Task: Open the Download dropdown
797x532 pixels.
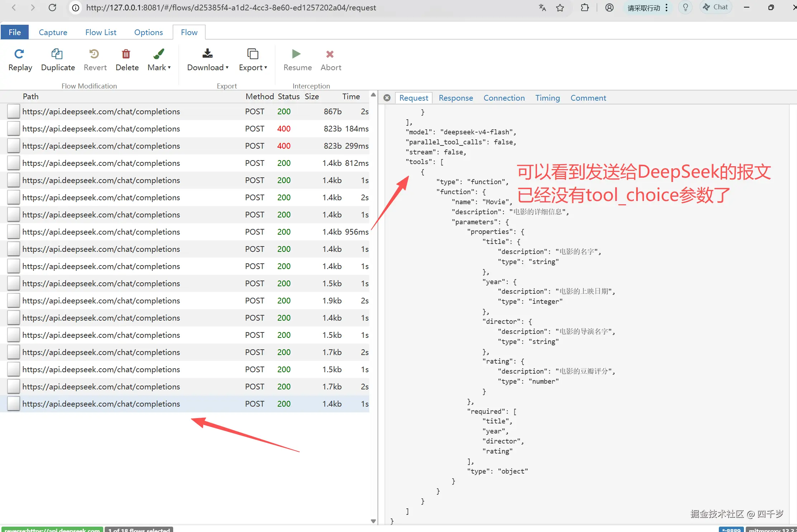Action: pos(208,60)
